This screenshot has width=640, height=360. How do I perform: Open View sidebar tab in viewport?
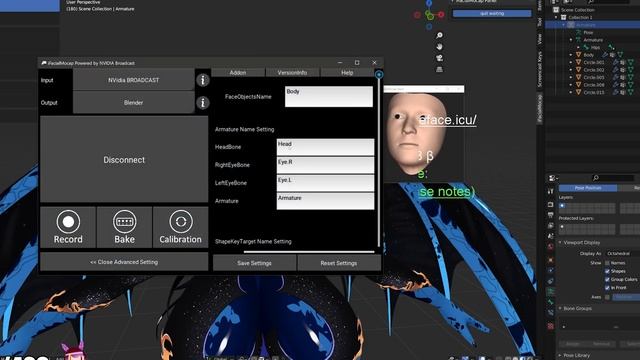point(540,39)
